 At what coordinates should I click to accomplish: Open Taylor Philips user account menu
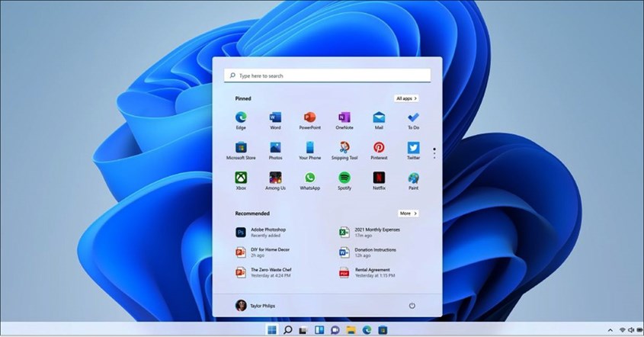point(255,305)
